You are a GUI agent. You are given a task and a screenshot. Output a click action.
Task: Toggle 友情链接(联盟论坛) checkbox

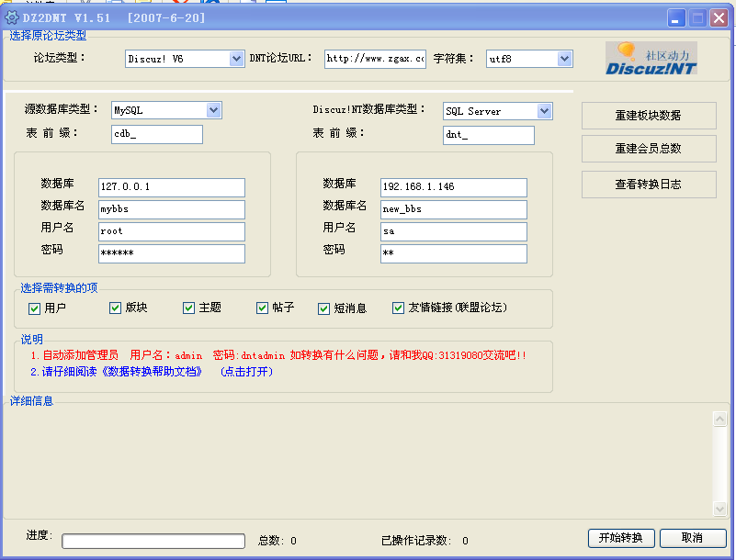pyautogui.click(x=398, y=308)
